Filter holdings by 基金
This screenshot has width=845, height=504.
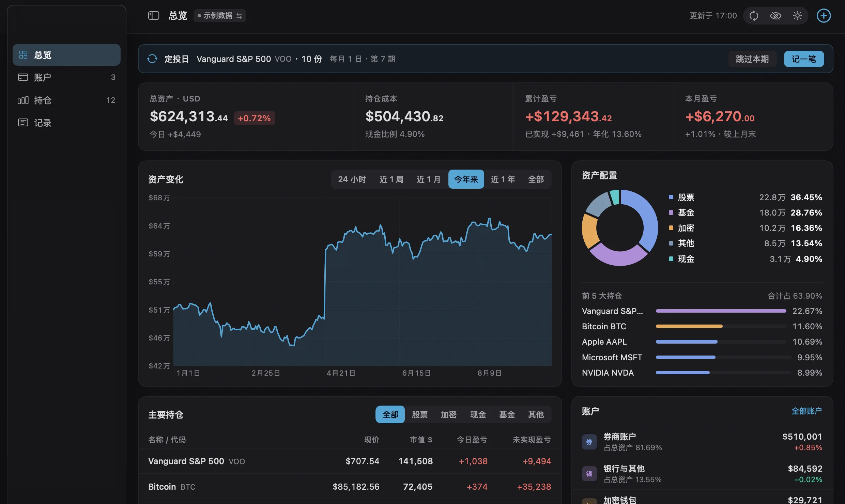click(507, 414)
